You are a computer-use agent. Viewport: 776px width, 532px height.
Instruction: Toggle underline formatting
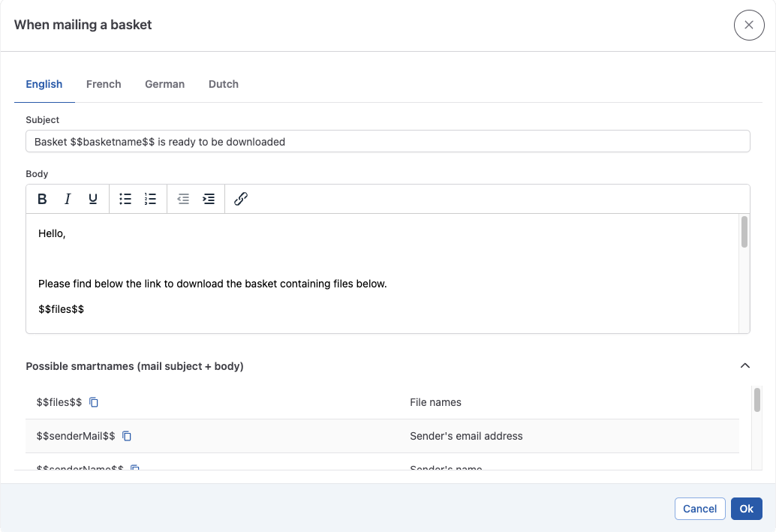click(93, 199)
